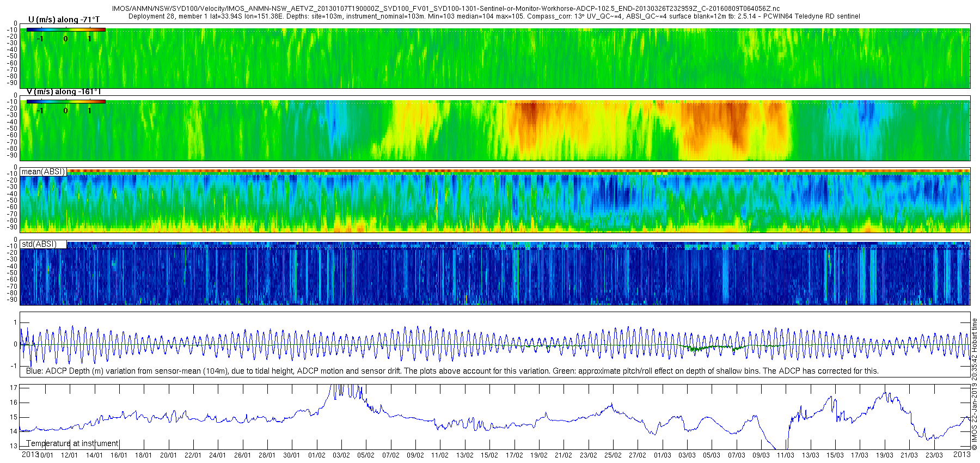Screen dimensions: 980x463
Task: Click the '20/01' date tick label
Action: click(168, 455)
